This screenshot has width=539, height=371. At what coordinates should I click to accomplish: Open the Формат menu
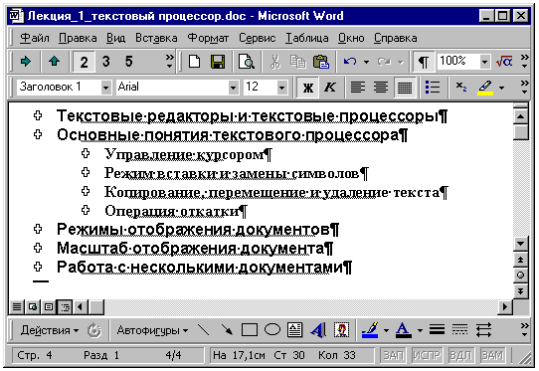click(x=208, y=38)
